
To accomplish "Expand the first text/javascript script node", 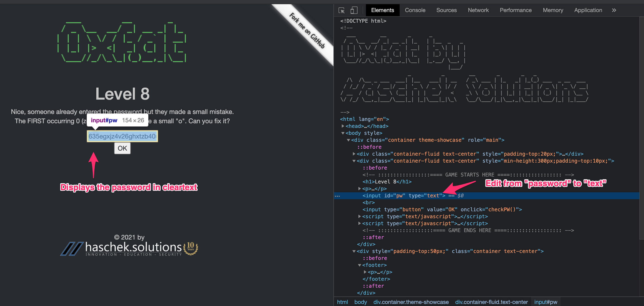I will [359, 216].
